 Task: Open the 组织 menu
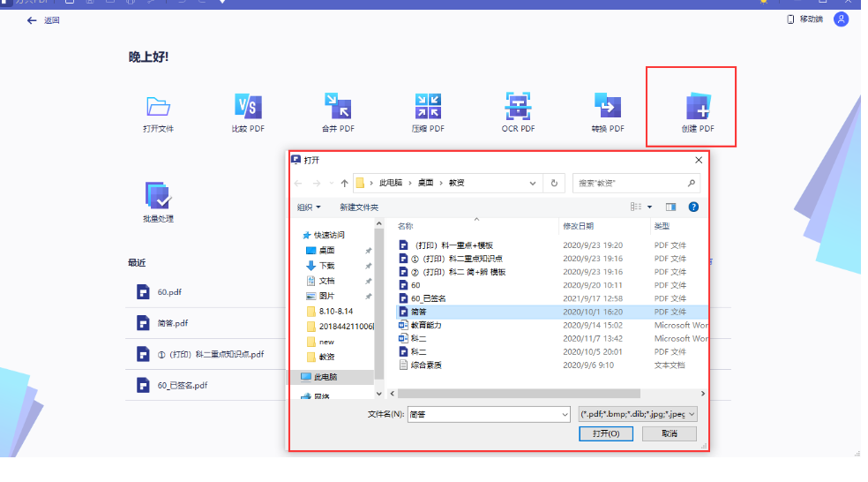click(309, 207)
